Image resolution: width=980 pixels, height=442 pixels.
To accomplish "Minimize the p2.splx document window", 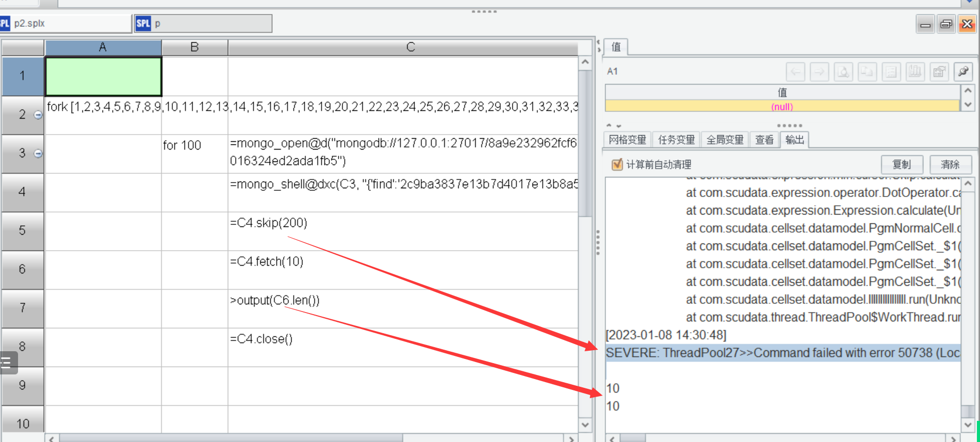I will tap(926, 24).
